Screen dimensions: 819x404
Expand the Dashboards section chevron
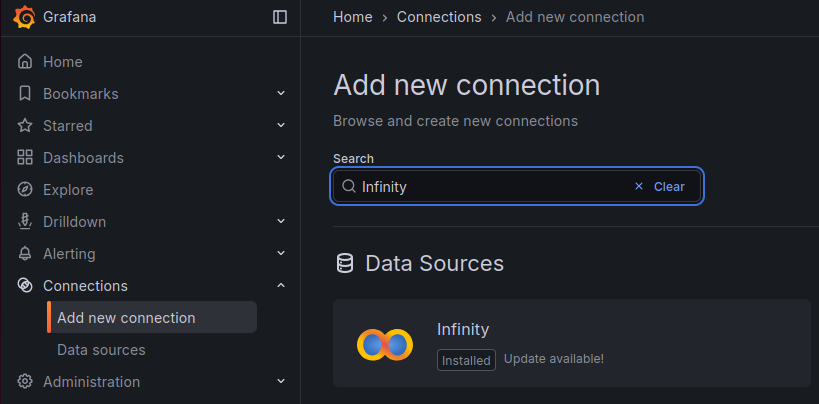(281, 158)
